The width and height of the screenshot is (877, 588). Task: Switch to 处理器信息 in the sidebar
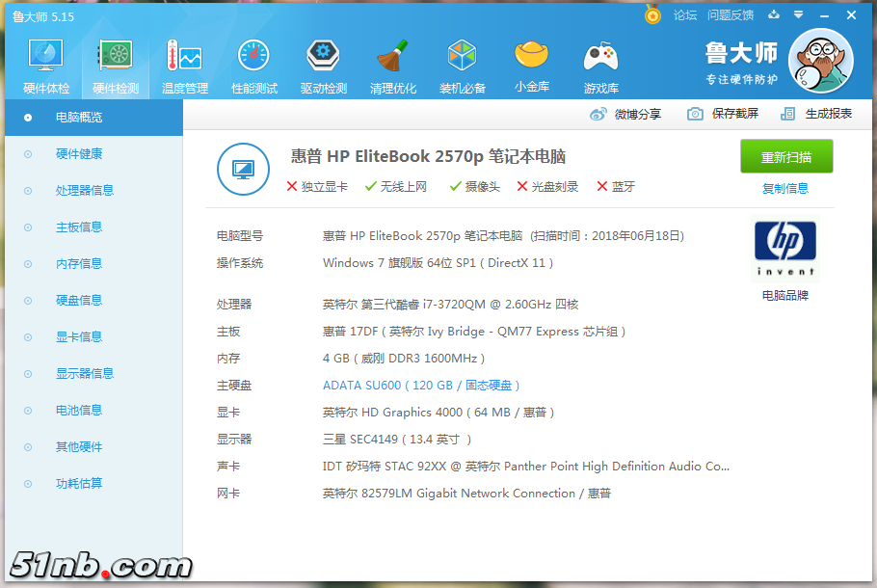point(84,191)
